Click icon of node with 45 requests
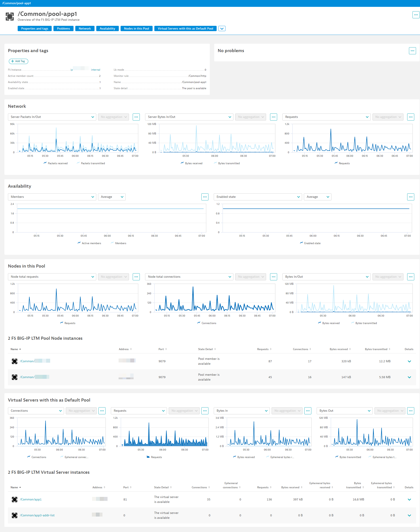The width and height of the screenshot is (420, 532). pos(15,377)
